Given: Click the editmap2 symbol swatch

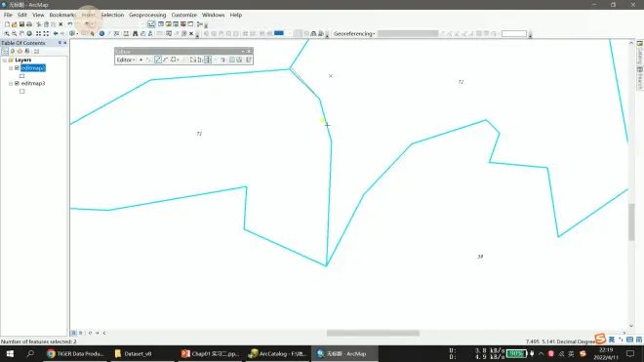Looking at the screenshot, I should [x=22, y=76].
